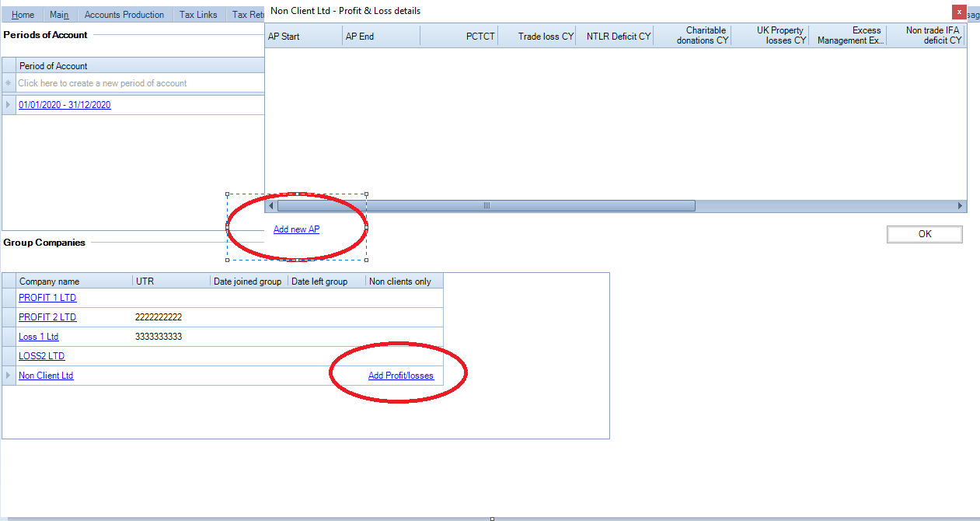The height and width of the screenshot is (521, 980).
Task: Open Loss 1 Ltd company link
Action: tap(38, 337)
